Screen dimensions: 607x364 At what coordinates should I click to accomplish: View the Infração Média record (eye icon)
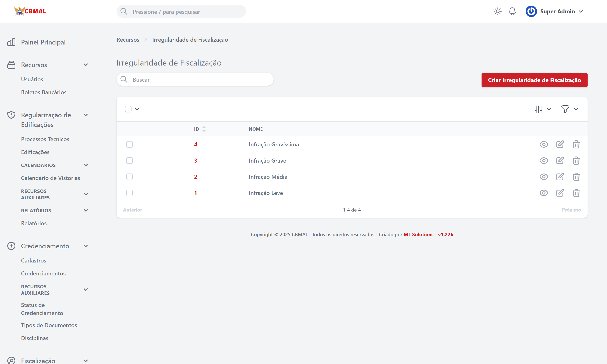544,177
